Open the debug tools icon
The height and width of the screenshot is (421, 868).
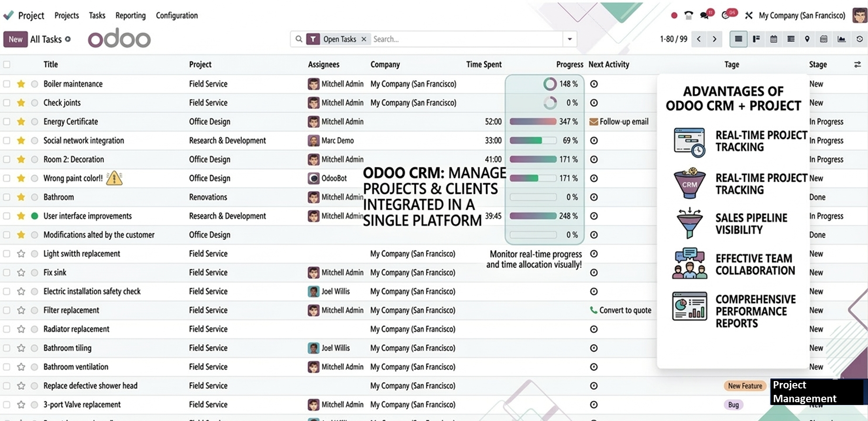[749, 15]
